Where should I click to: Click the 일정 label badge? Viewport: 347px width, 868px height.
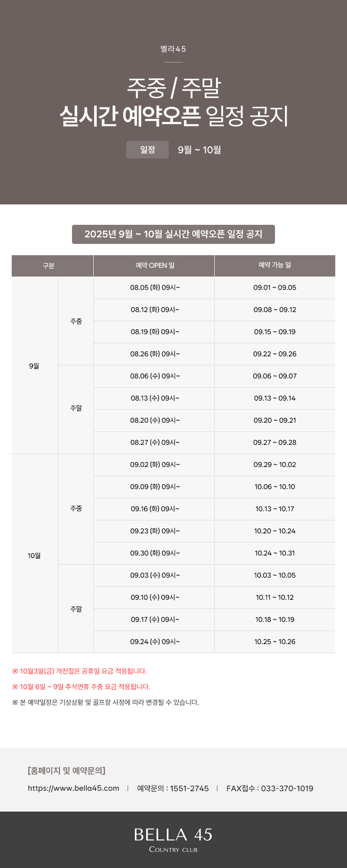pos(147,150)
